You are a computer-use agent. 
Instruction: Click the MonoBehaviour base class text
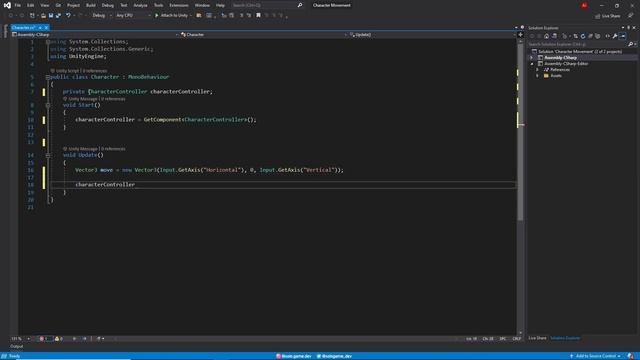pos(148,77)
